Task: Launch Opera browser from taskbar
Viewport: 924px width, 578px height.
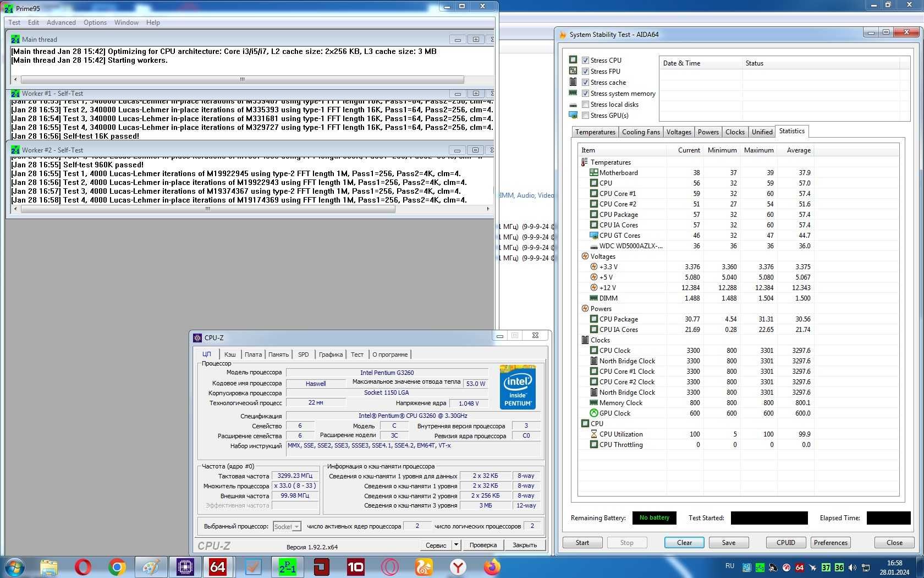Action: tap(83, 566)
